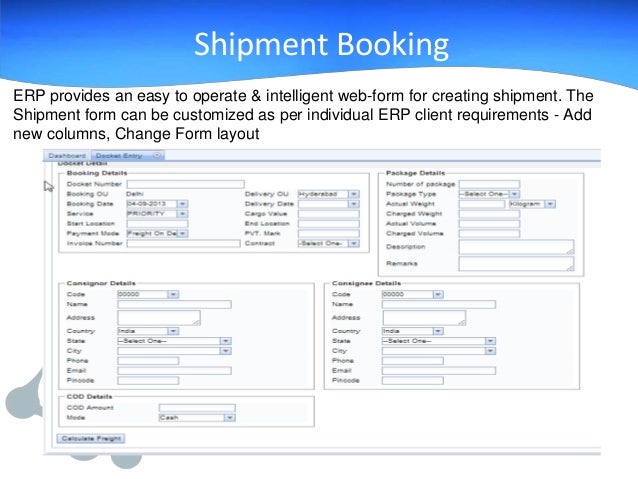Click the Docket Number input field
This screenshot has width=638, height=479.
(x=186, y=184)
